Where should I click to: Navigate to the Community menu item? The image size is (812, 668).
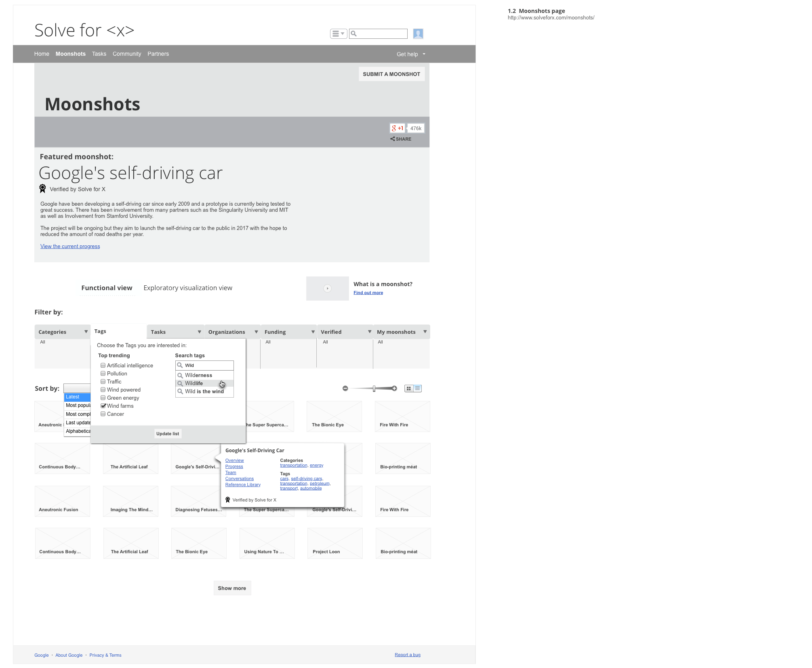126,54
